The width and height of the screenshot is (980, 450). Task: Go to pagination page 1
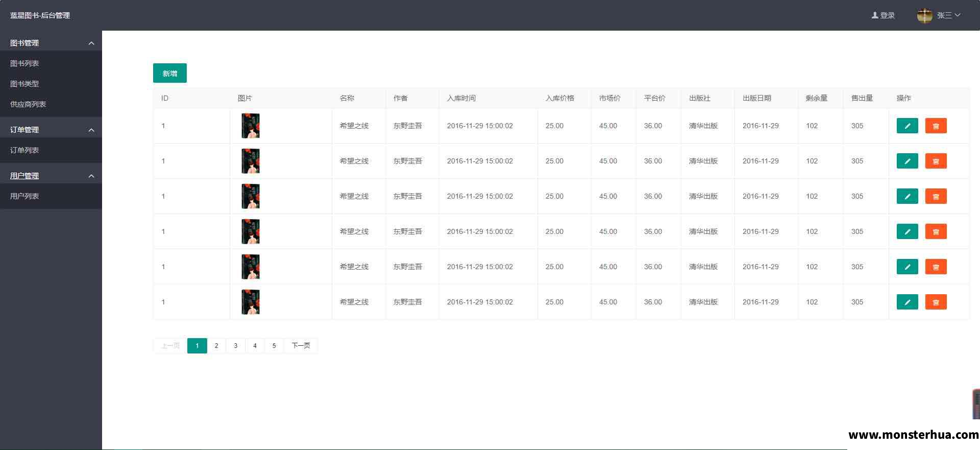click(197, 346)
